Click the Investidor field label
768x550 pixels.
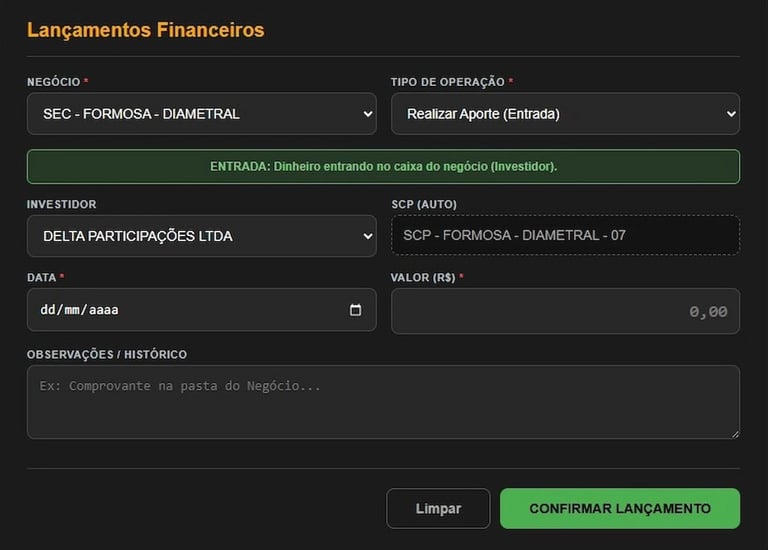pyautogui.click(x=62, y=204)
